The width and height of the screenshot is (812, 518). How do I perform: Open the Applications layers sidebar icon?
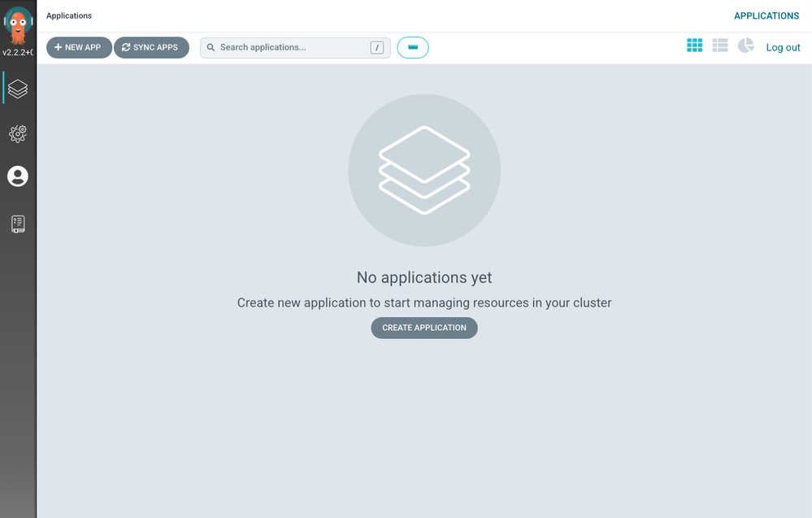coord(18,89)
